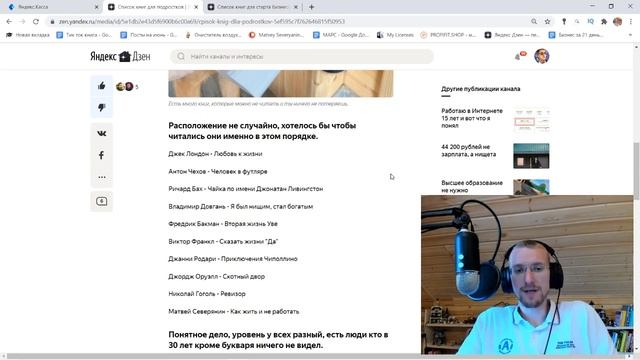
Task: Open article 44 200 рублей не зарплата
Action: [x=469, y=151]
